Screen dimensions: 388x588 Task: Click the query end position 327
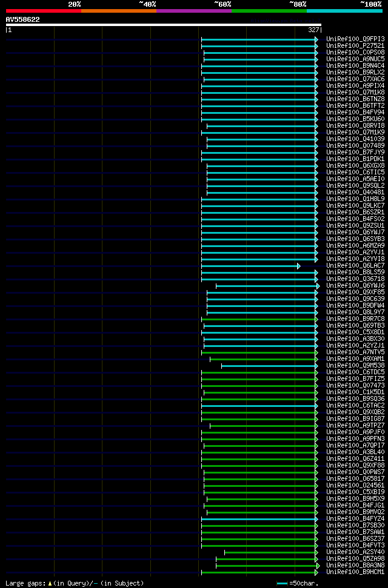click(313, 30)
